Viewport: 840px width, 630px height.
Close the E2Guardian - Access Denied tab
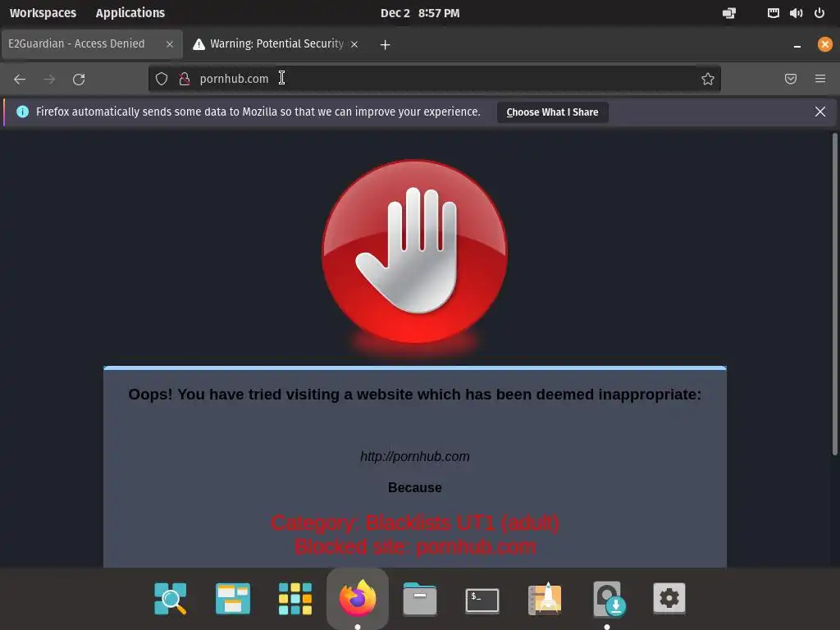[170, 44]
